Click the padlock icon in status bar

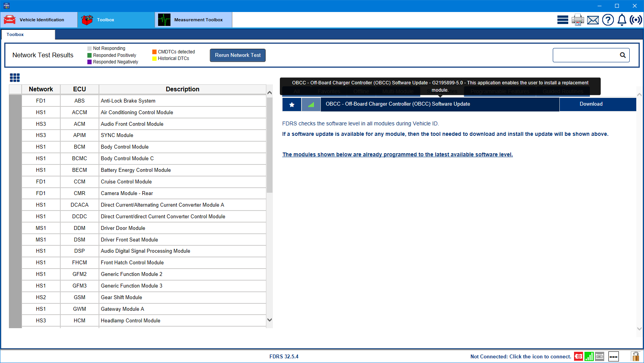[635, 356]
